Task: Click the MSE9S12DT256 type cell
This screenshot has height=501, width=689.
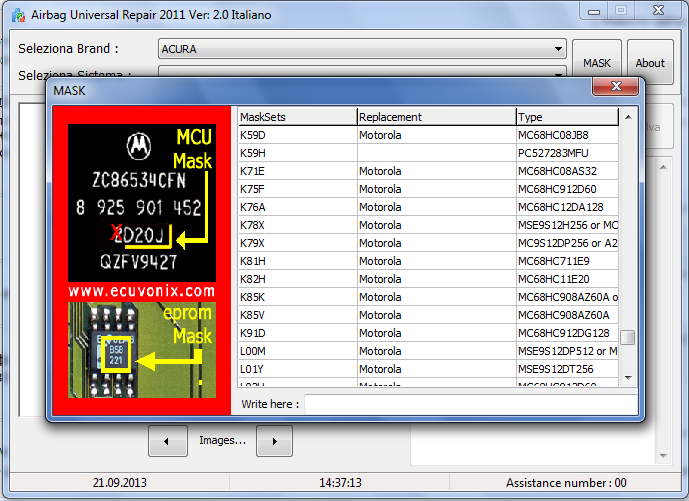Action: coord(567,369)
